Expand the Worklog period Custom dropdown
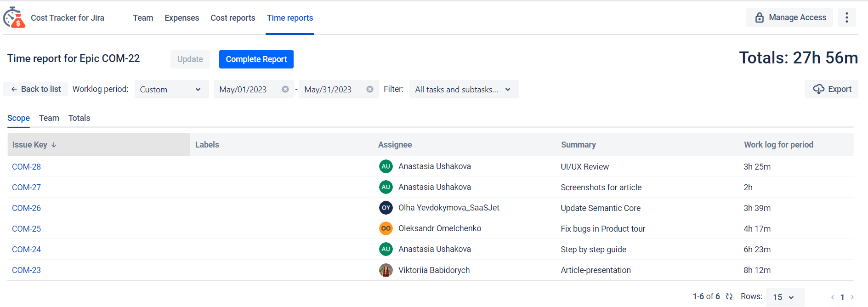Image resolution: width=868 pixels, height=307 pixels. (x=171, y=89)
